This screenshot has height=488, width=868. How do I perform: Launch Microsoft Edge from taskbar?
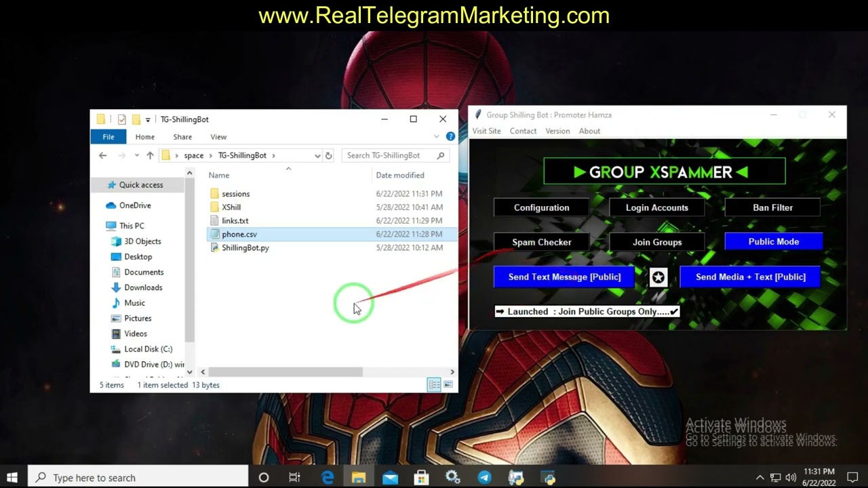coord(328,477)
